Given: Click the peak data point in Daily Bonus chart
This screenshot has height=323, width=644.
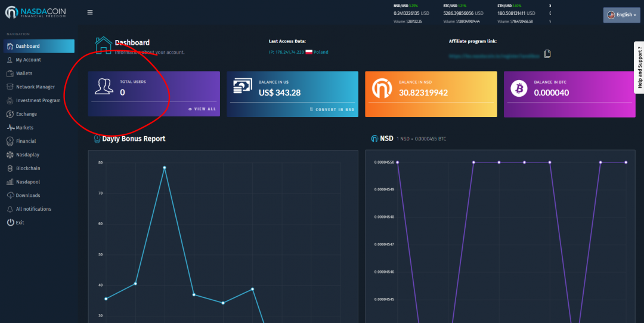Looking at the screenshot, I should 165,168.
